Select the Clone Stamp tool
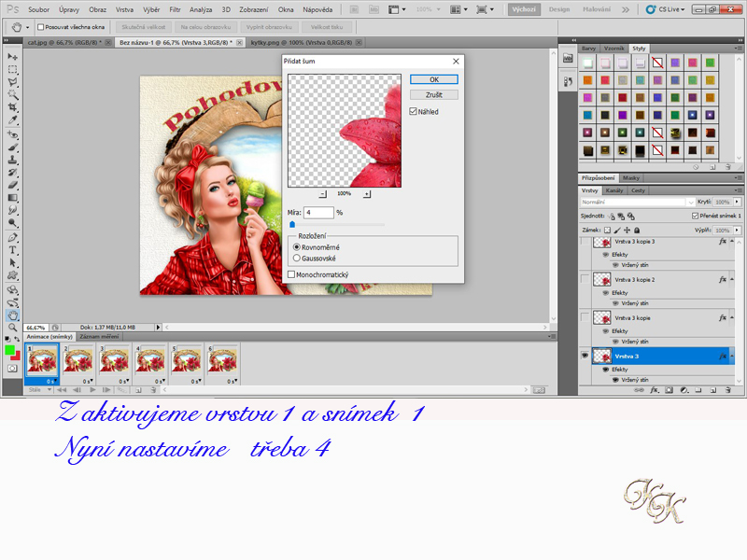The height and width of the screenshot is (560, 747). point(12,160)
